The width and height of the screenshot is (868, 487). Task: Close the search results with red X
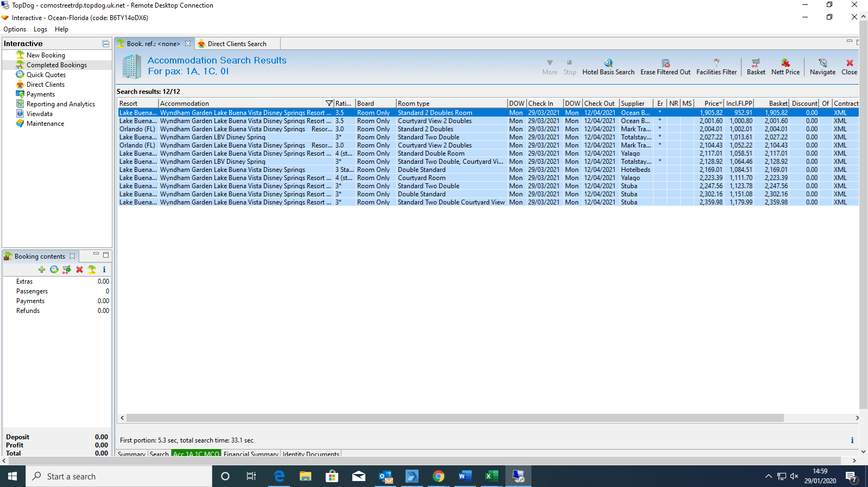850,63
